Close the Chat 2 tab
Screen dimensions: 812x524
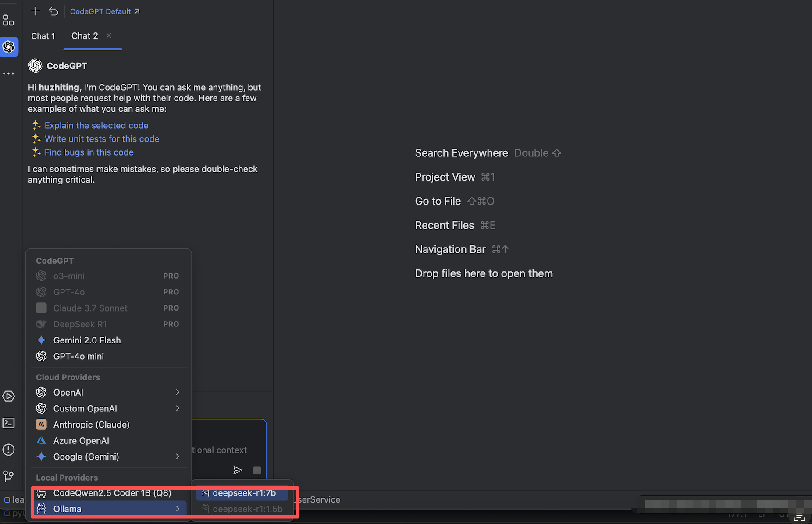pos(109,35)
